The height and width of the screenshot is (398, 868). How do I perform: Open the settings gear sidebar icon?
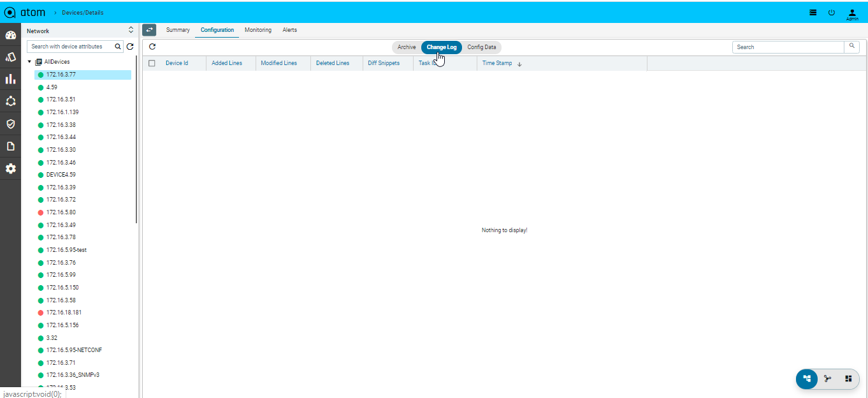point(10,168)
